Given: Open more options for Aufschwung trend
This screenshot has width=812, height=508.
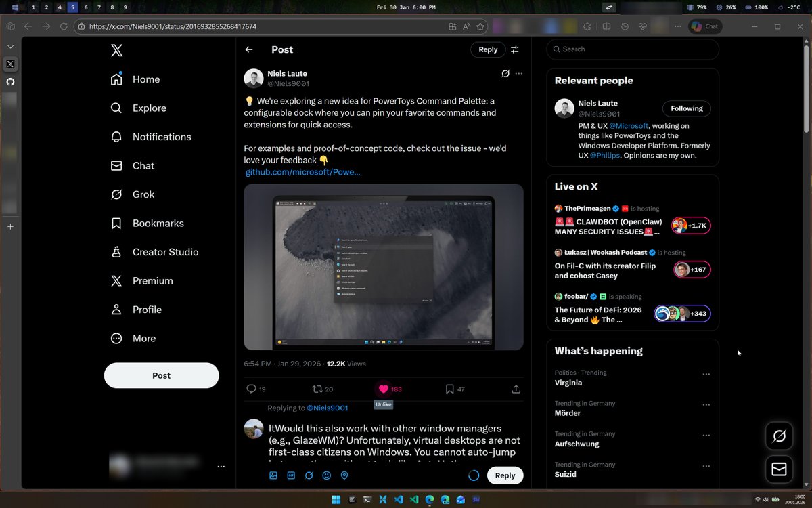Looking at the screenshot, I should (706, 435).
